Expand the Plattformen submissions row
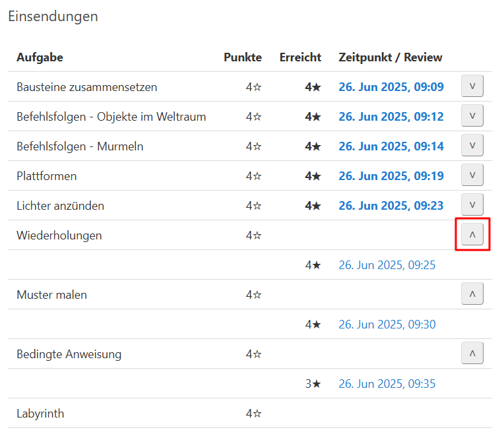 point(472,175)
